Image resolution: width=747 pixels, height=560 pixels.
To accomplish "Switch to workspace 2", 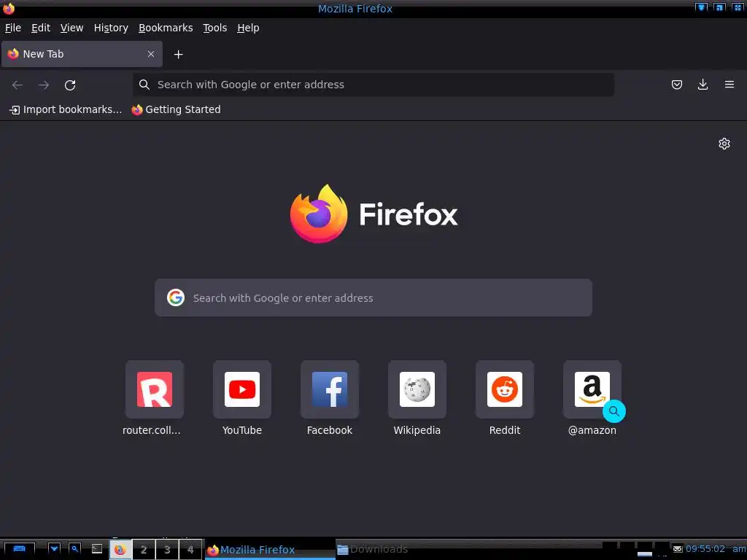I will (144, 550).
